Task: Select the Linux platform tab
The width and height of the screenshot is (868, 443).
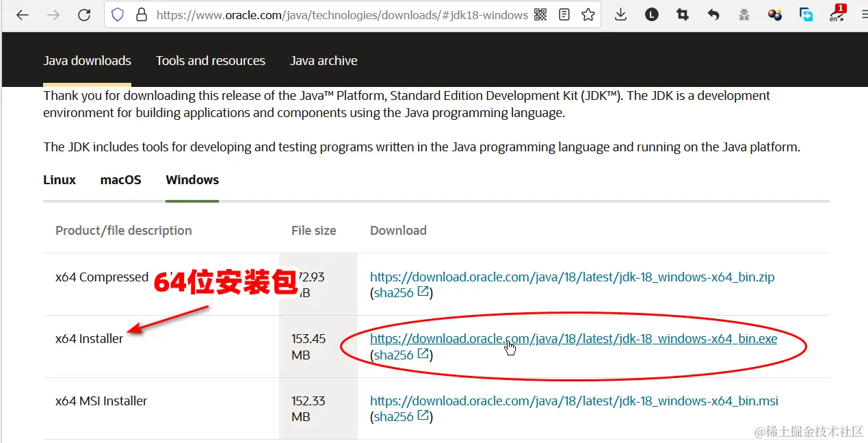Action: point(60,180)
